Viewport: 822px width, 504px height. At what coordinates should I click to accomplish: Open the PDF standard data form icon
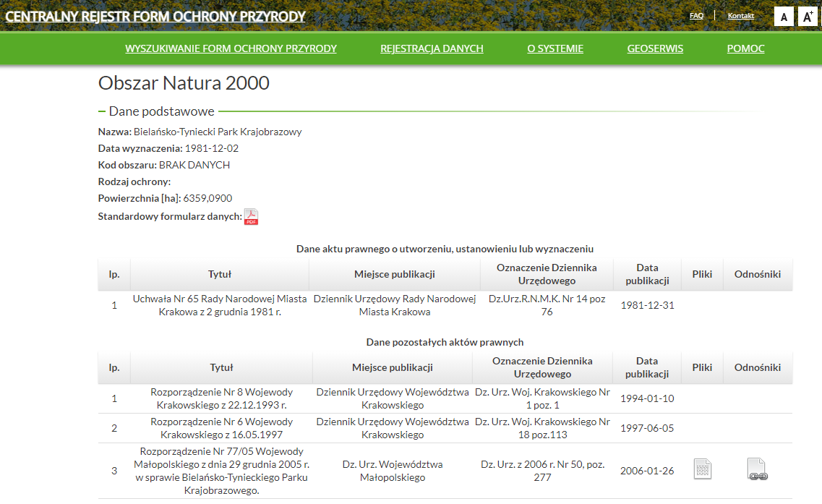[x=251, y=216]
